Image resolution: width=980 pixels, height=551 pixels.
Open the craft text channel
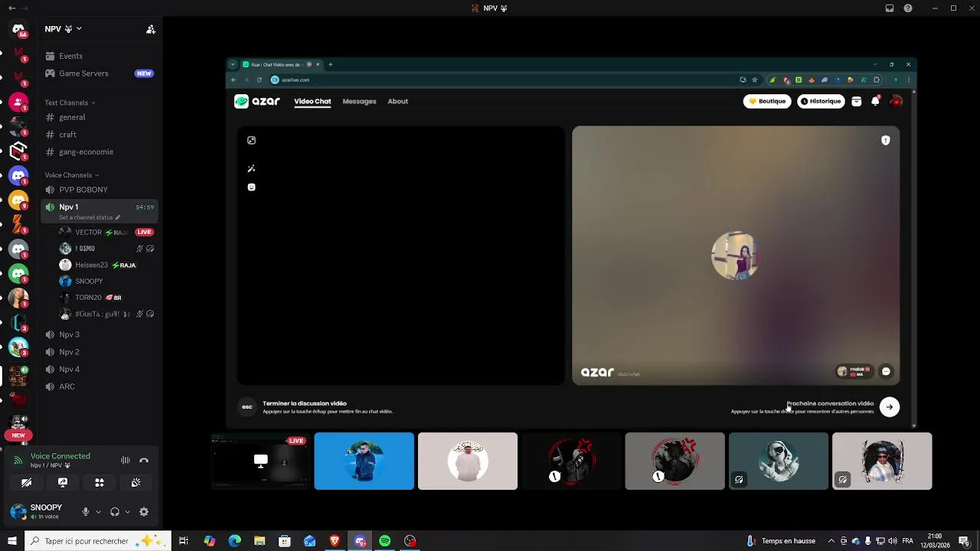[100, 135]
